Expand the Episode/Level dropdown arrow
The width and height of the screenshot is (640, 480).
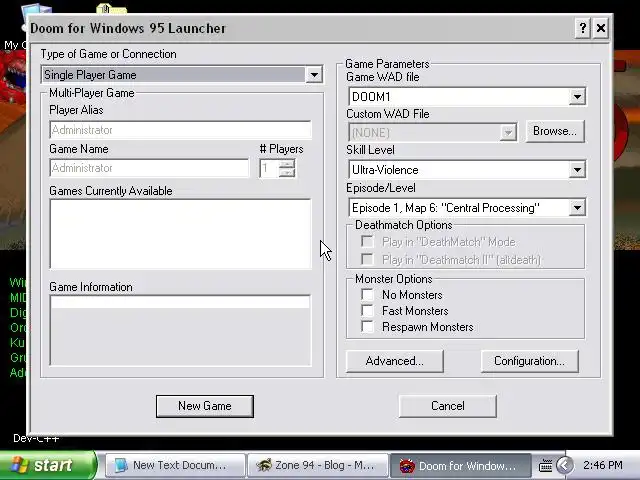coord(577,208)
